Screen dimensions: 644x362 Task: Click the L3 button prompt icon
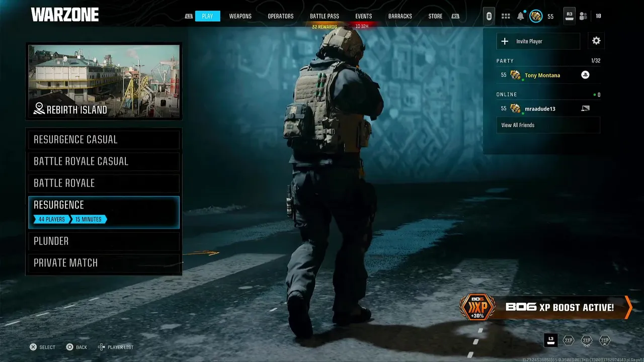551,340
